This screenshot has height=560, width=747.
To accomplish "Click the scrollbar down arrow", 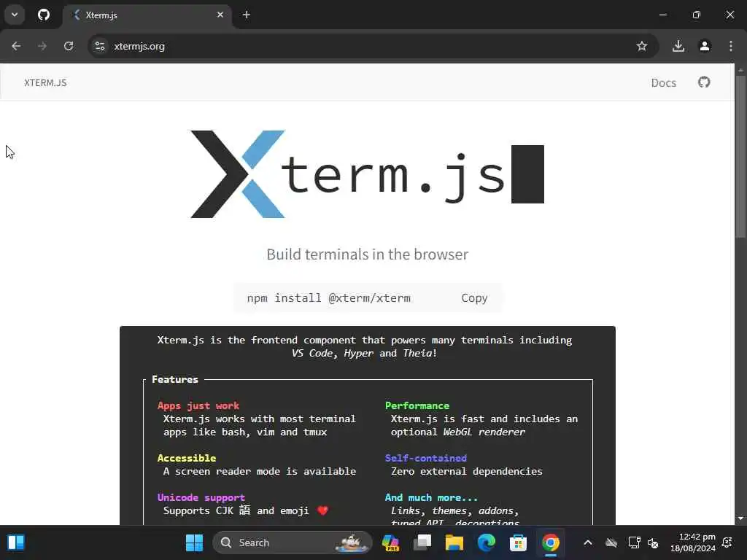I will 740,518.
